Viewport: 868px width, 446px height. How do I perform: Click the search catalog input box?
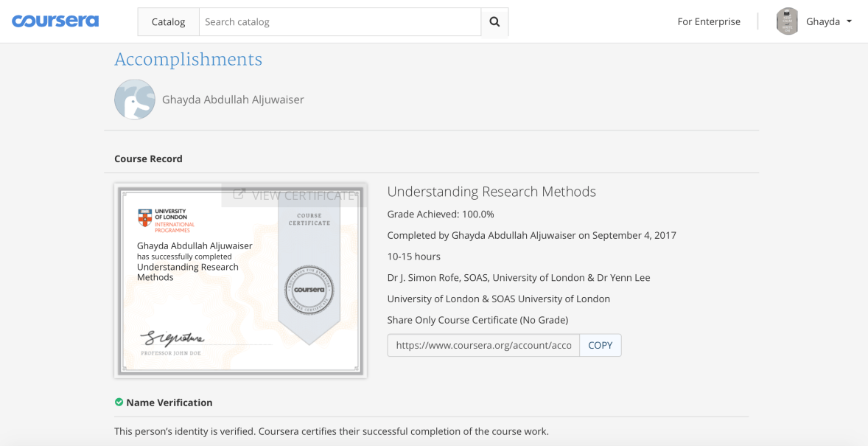[x=339, y=21]
